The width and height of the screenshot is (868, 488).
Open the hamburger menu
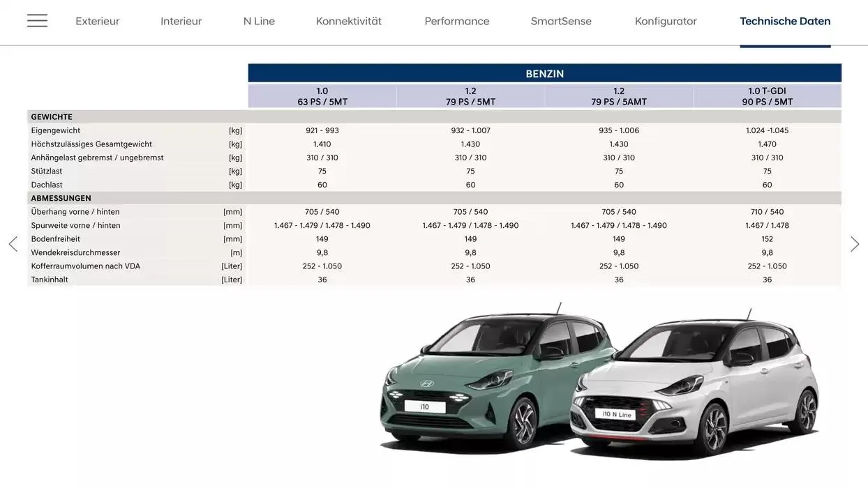click(x=36, y=20)
